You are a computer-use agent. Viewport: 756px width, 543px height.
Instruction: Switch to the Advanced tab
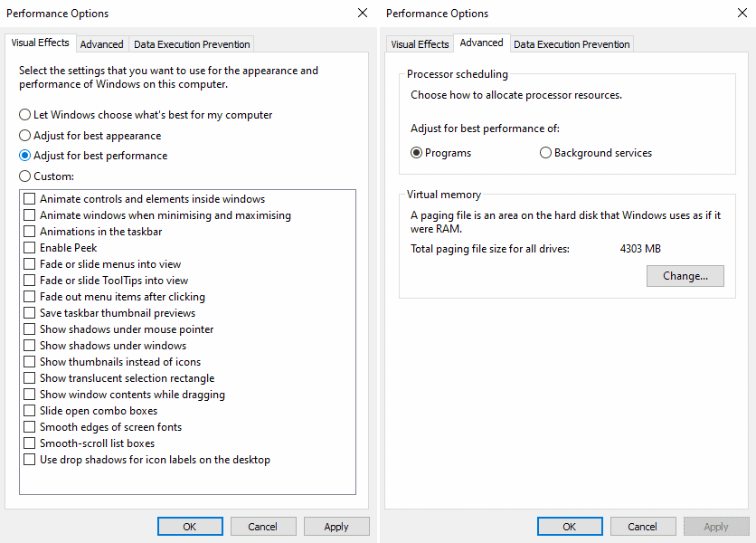(101, 43)
